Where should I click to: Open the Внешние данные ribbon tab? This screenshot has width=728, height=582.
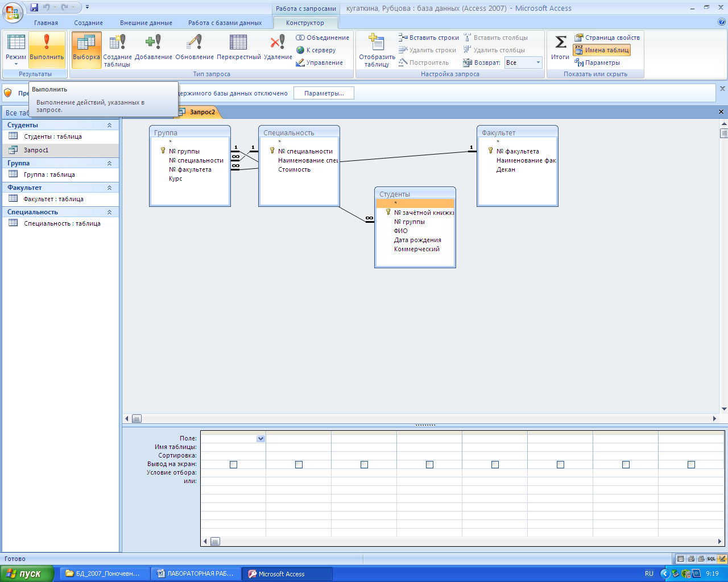146,23
